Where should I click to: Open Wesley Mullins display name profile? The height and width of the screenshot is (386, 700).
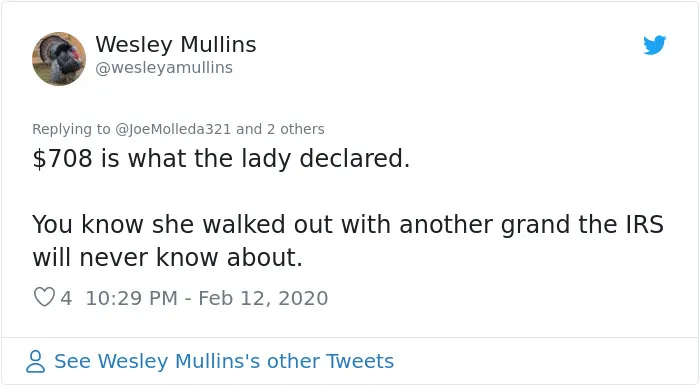[x=176, y=44]
